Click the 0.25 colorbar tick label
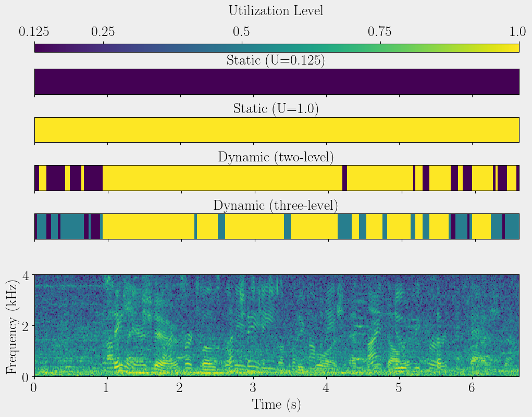Image resolution: width=532 pixels, height=417 pixels. coord(103,32)
